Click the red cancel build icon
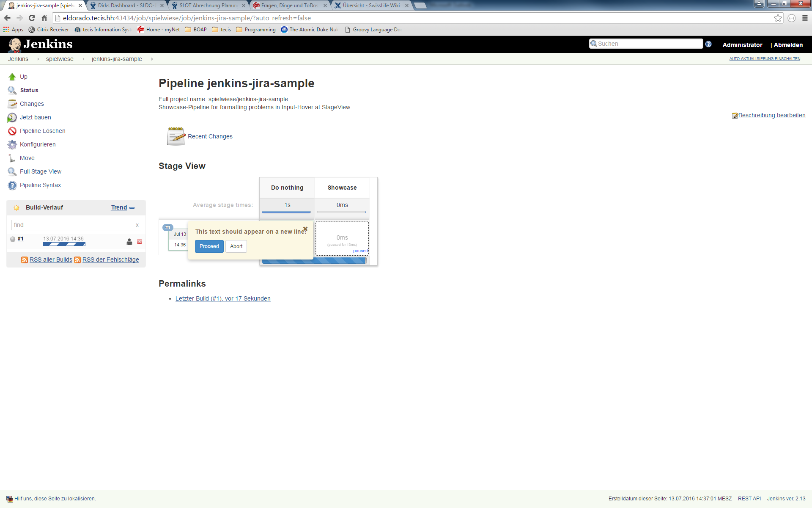Image resolution: width=812 pixels, height=508 pixels. 140,242
